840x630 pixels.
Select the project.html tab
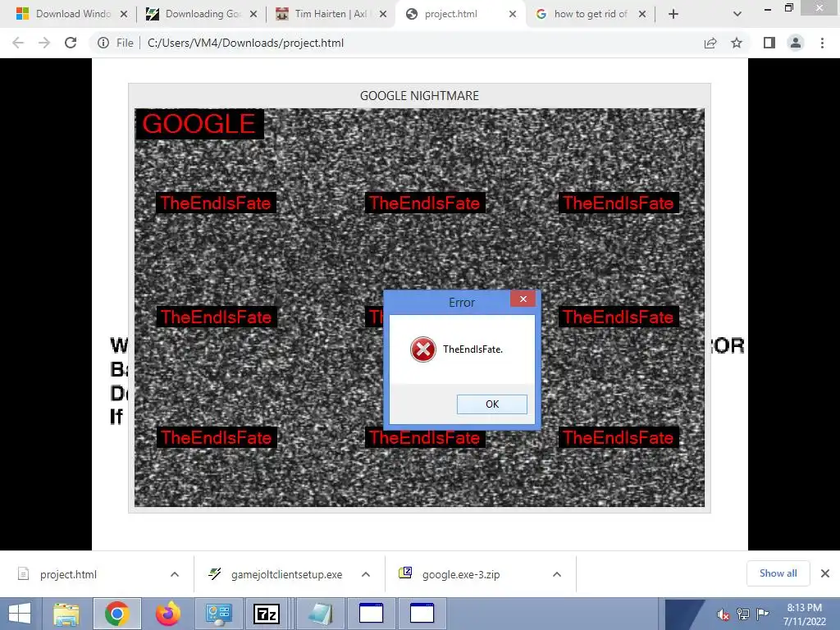point(450,14)
